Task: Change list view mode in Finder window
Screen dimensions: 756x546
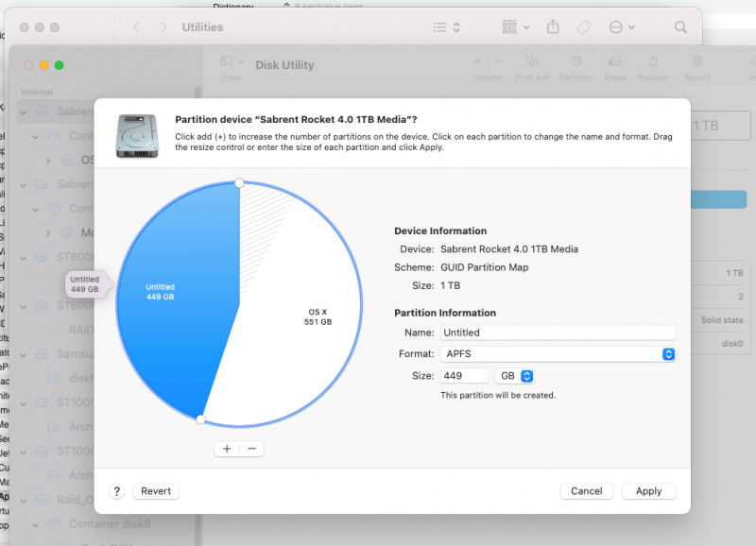Action: click(446, 27)
